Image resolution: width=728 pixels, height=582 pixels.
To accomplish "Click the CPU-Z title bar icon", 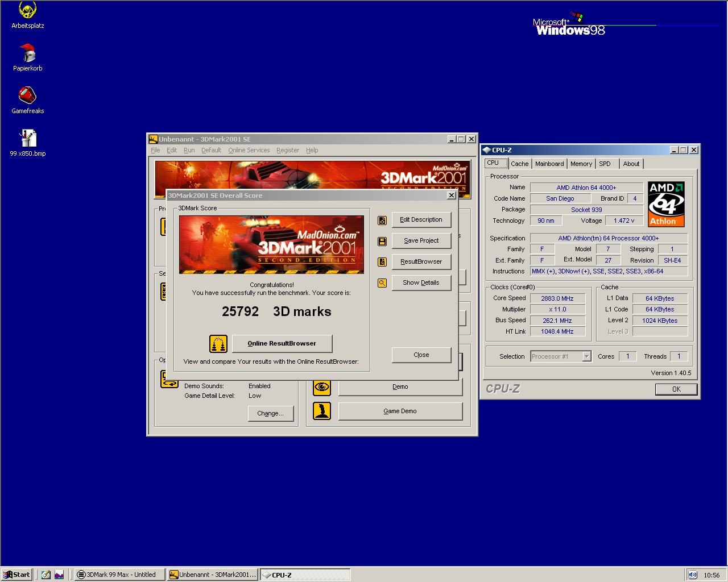I will [486, 150].
